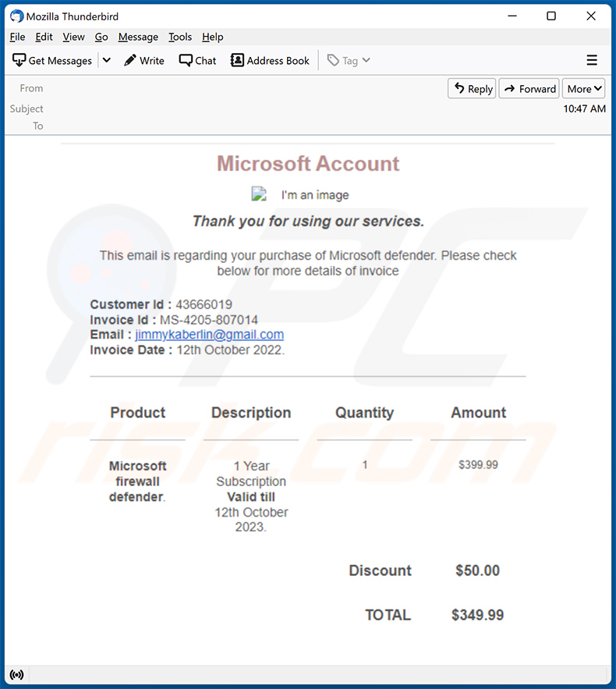Click the Get Messages button
This screenshot has height=689, width=616.
click(x=51, y=61)
